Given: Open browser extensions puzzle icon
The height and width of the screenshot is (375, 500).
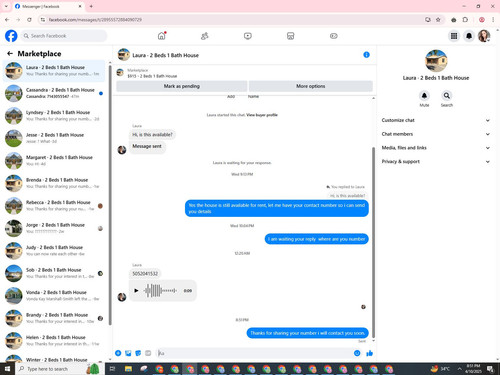Looking at the screenshot, I should coord(465,20).
